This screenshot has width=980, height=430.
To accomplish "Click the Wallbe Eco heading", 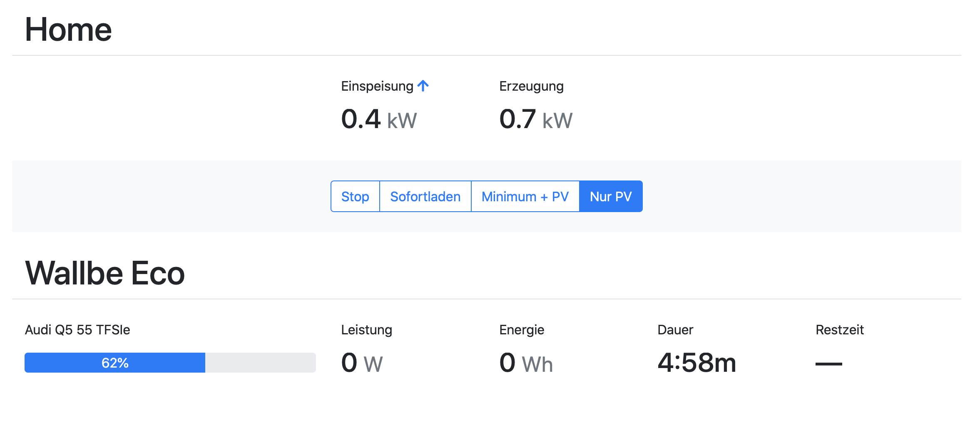I will [x=105, y=273].
